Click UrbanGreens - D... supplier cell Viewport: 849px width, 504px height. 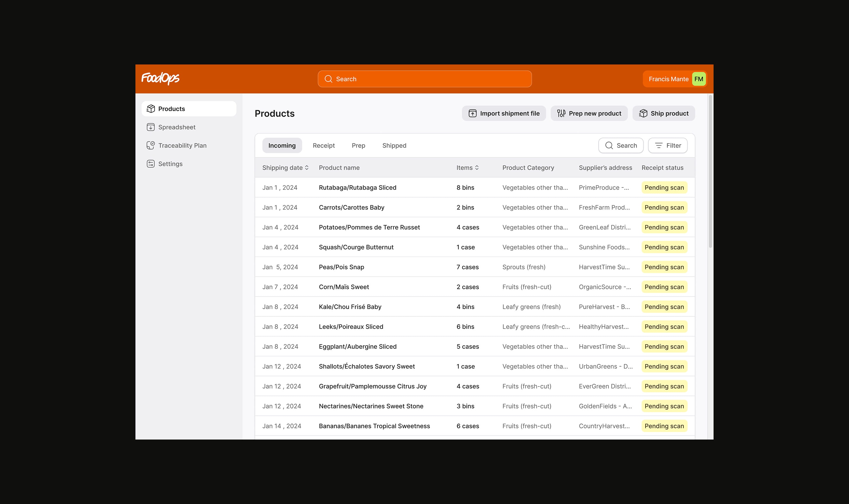pyautogui.click(x=606, y=367)
